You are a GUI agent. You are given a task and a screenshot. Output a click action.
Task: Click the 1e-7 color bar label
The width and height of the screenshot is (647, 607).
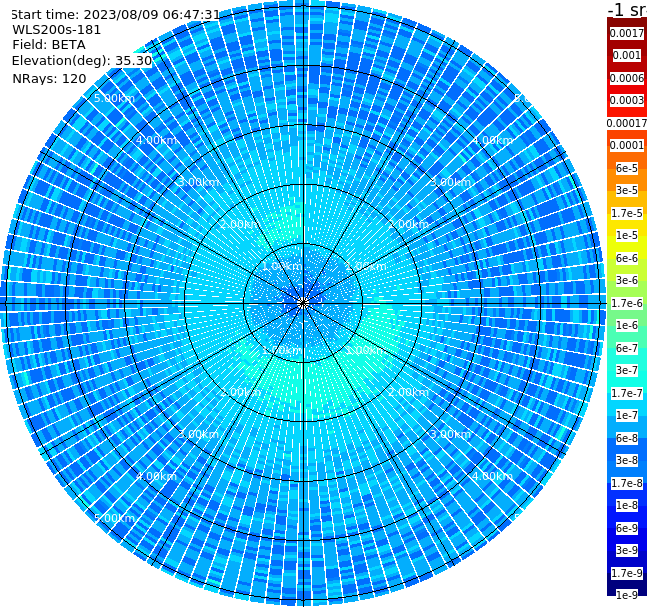click(627, 415)
